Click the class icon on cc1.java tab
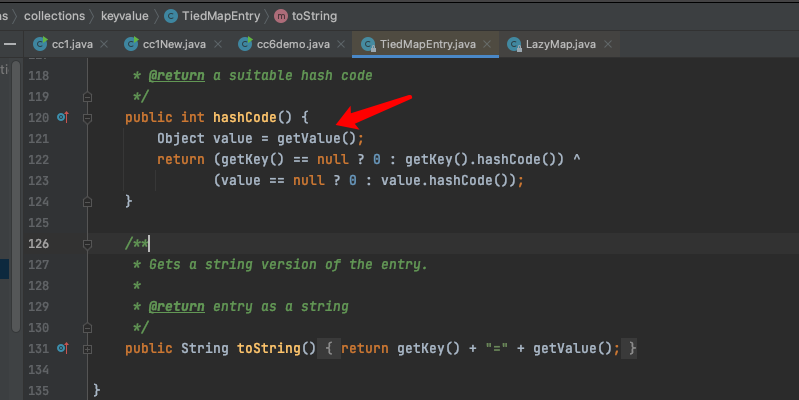799x400 pixels. tap(40, 44)
